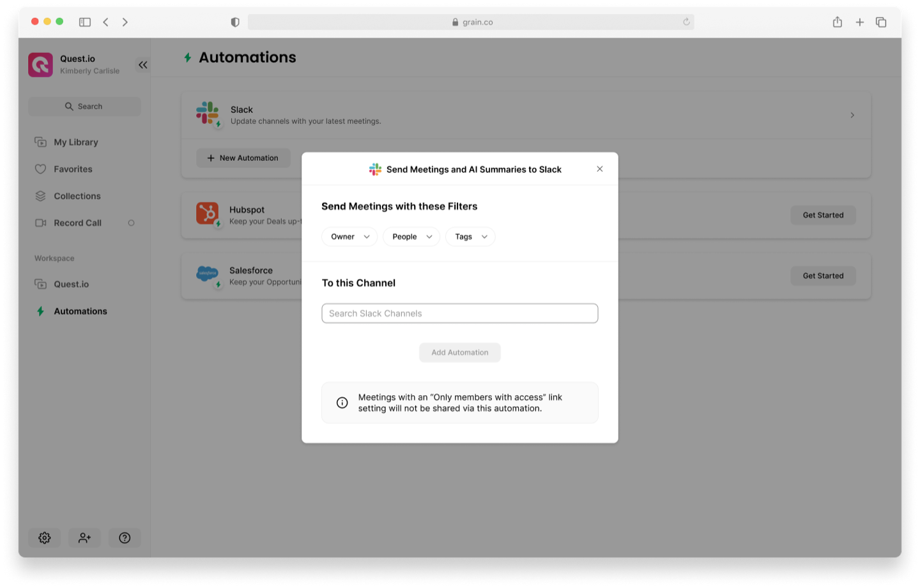Click the Add Automation button
Image resolution: width=920 pixels, height=588 pixels.
pyautogui.click(x=460, y=352)
